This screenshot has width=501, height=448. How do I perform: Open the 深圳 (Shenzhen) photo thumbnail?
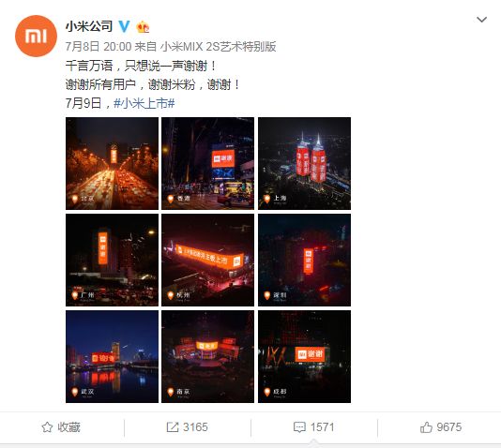tap(305, 260)
